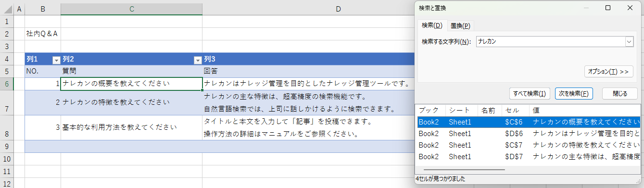Click the answer cell starting ナレカンはナレッジ管理
Image resolution: width=644 pixels, height=188 pixels.
coord(308,84)
